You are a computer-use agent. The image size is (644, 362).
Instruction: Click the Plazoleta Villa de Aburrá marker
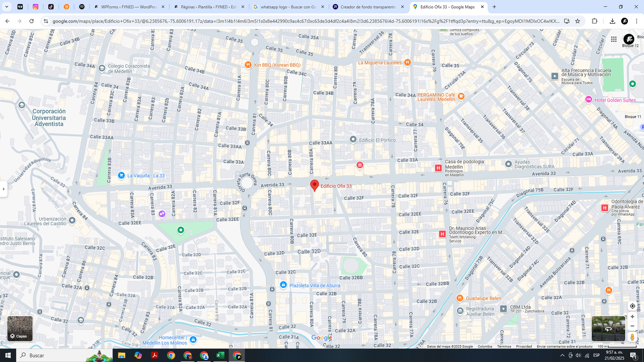pyautogui.click(x=283, y=285)
